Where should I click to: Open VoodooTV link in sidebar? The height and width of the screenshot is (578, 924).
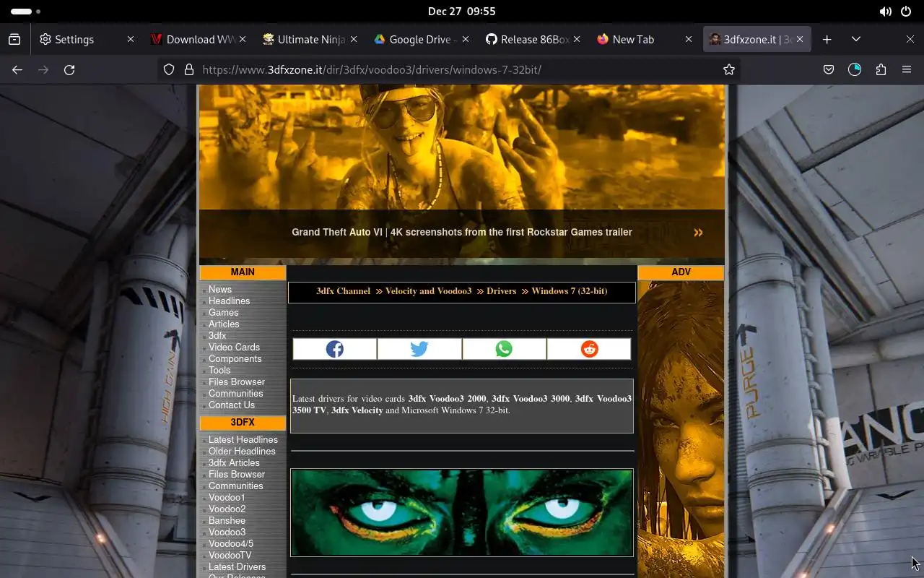(x=230, y=556)
